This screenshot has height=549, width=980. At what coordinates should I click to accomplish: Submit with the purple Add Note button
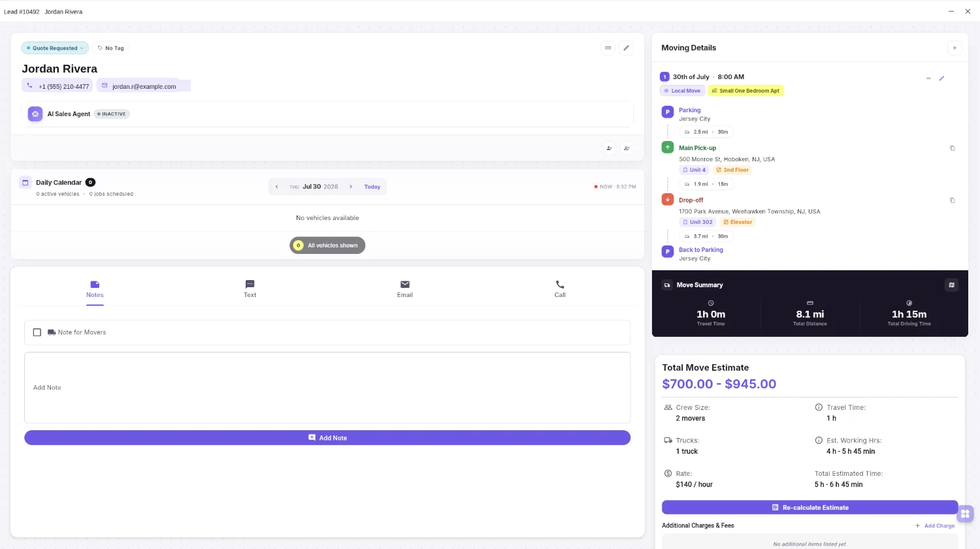(327, 438)
